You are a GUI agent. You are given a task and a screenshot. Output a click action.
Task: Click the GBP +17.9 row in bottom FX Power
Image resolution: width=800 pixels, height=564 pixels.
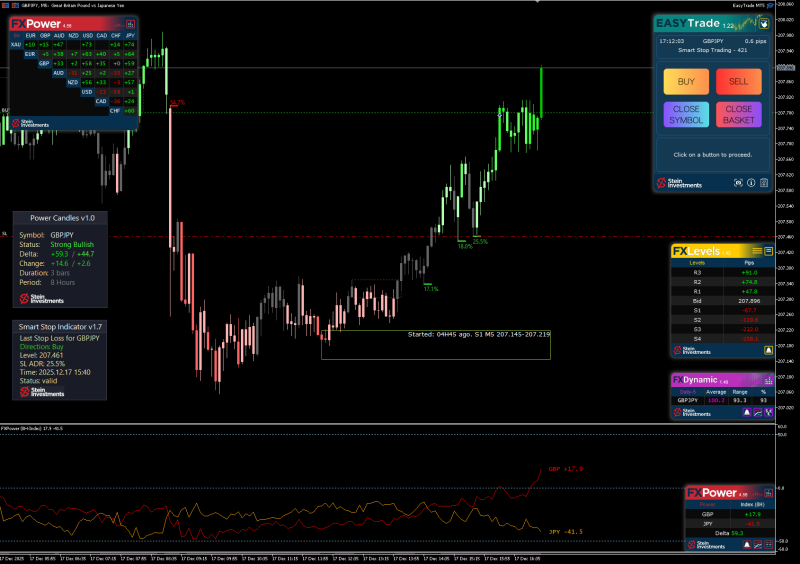730,514
